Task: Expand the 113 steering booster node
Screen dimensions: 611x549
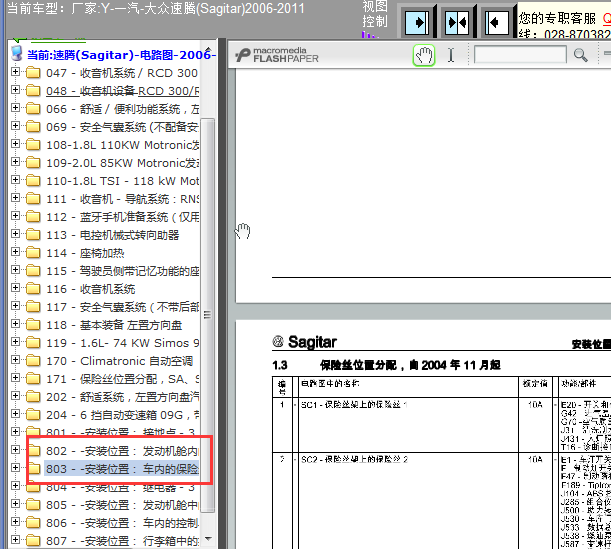Action: tap(15, 233)
